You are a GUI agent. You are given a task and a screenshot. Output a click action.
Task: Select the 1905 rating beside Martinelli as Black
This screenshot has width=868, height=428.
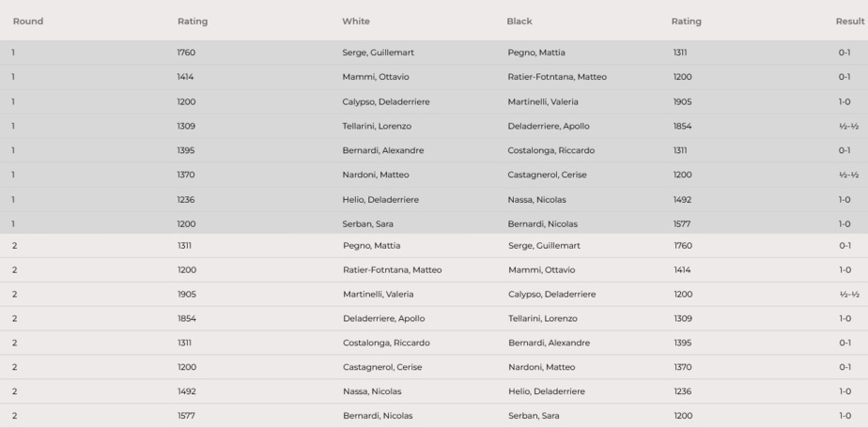pos(682,101)
